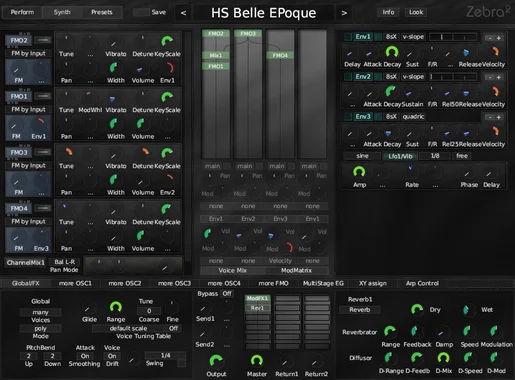The width and height of the screenshot is (515, 380).
Task: Toggle the FMO3 enable switch
Action: [x=43, y=152]
